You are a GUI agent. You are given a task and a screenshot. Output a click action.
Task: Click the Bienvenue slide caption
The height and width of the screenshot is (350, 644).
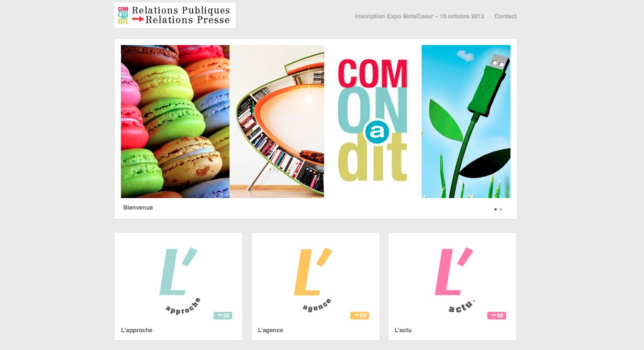click(138, 207)
